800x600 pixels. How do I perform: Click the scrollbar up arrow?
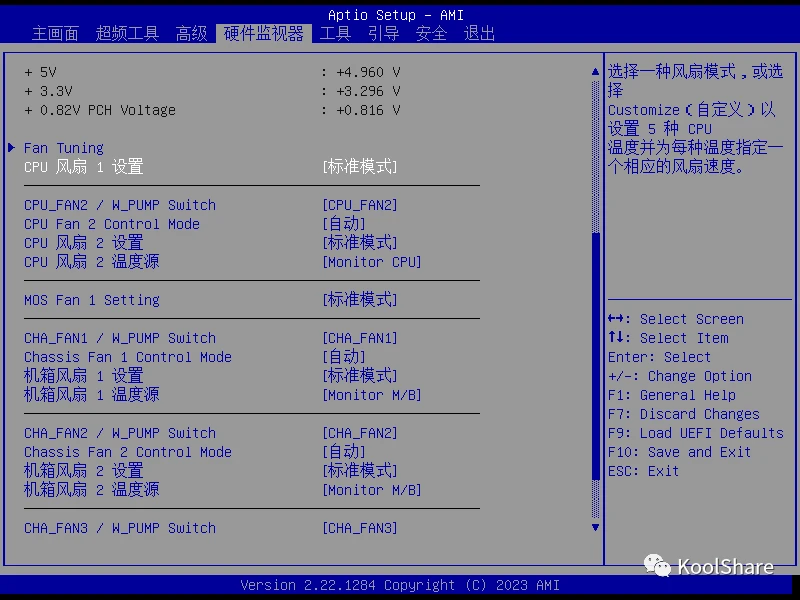click(595, 71)
